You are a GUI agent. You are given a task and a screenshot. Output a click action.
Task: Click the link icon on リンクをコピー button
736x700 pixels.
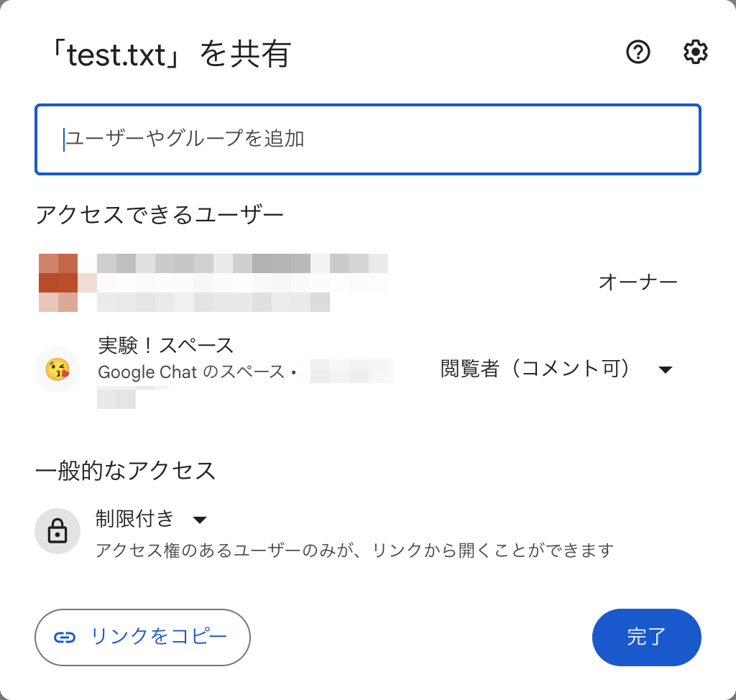coord(65,637)
